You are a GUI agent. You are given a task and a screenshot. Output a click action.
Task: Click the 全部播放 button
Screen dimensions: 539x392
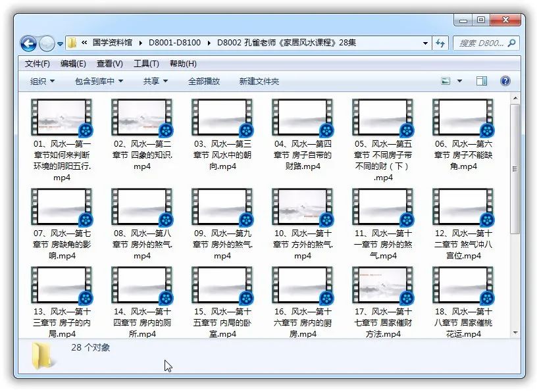click(x=204, y=82)
